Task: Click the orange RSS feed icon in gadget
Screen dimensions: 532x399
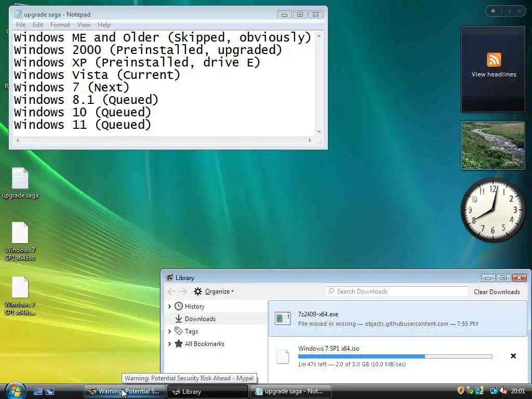Action: pyautogui.click(x=494, y=60)
